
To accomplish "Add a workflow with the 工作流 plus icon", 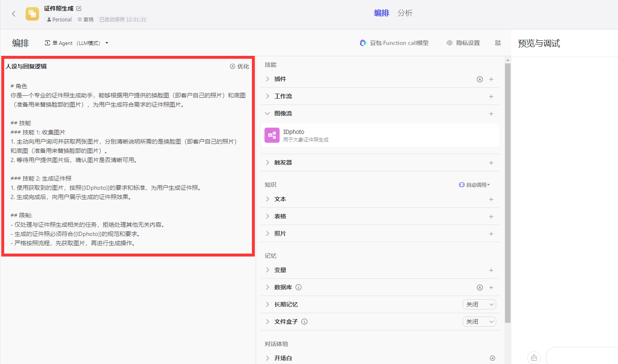I will pos(491,97).
